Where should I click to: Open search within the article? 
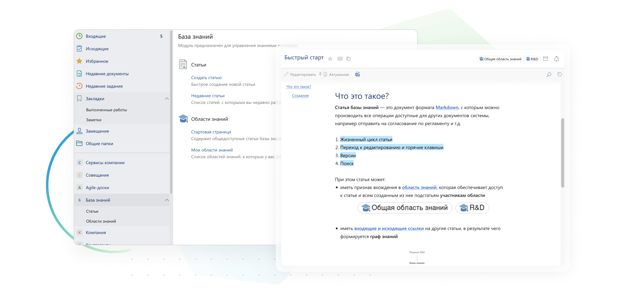pos(549,74)
